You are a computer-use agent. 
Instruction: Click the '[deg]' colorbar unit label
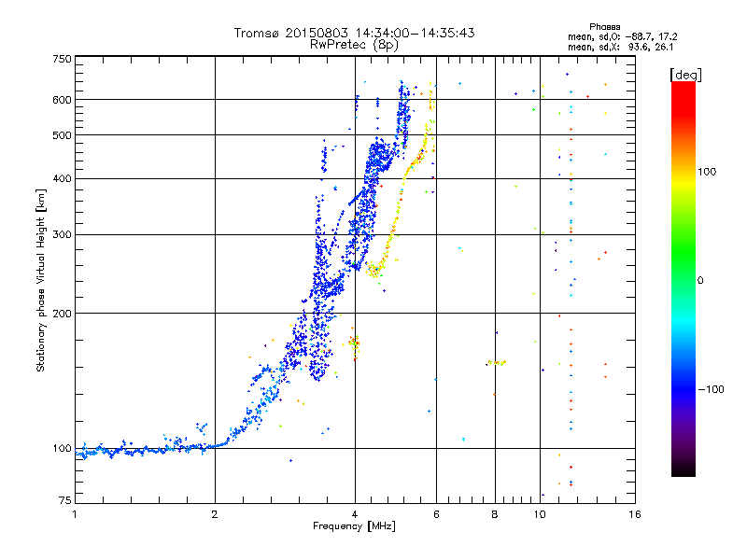point(685,75)
